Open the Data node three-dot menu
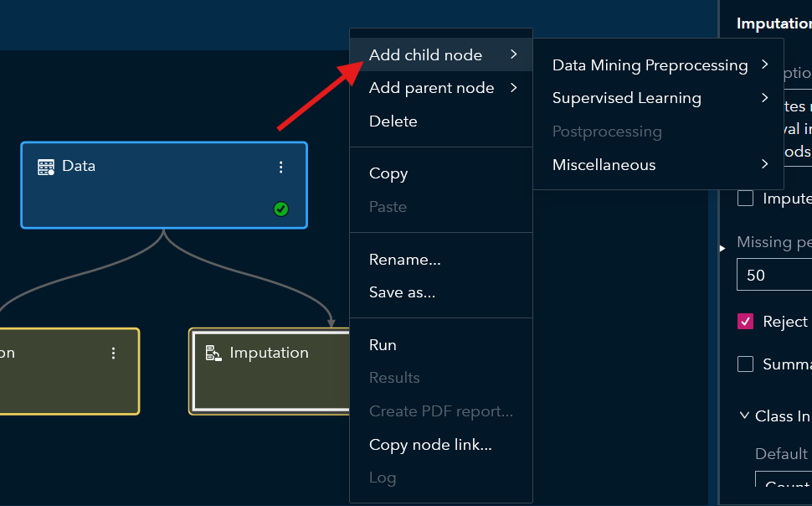 click(281, 167)
